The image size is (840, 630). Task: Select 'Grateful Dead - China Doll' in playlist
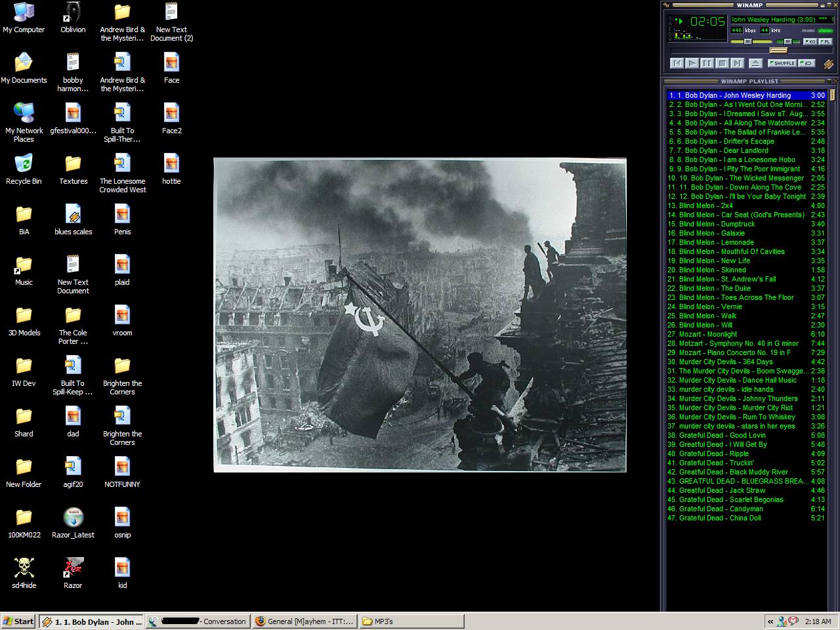coord(746,518)
